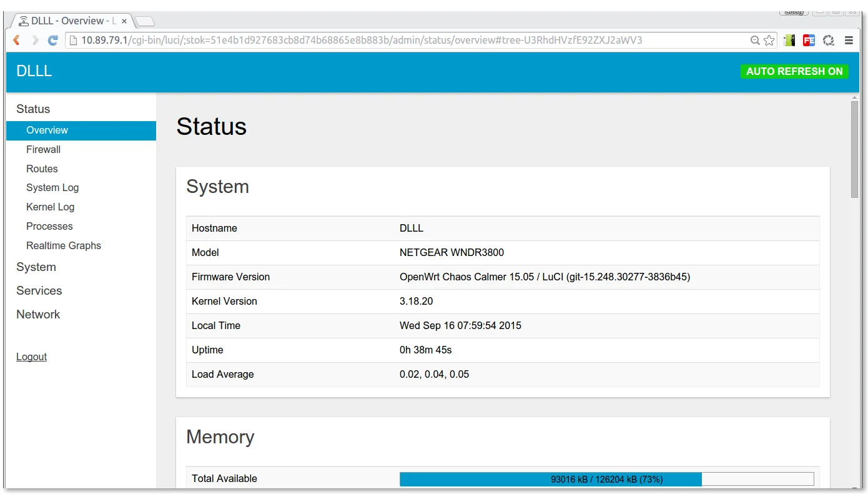Open Realtime Graphs page

click(64, 246)
